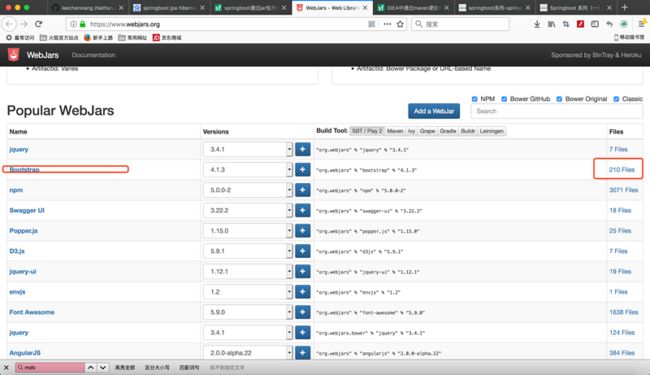Click the WebJars logo icon
Image resolution: width=650 pixels, height=375 pixels.
click(14, 55)
